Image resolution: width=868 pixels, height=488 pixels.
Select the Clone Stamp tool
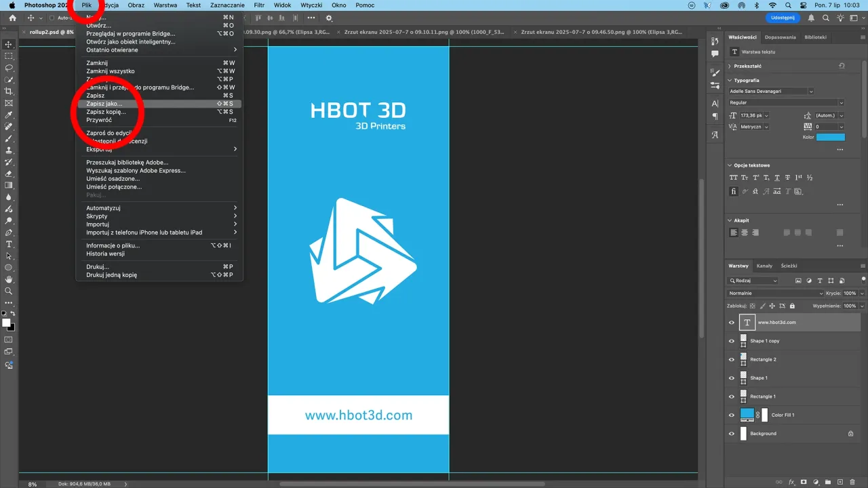tap(9, 150)
